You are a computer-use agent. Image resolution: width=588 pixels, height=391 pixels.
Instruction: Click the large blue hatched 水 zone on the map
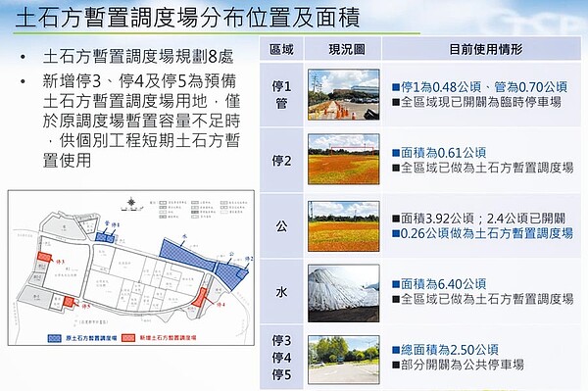(186, 255)
